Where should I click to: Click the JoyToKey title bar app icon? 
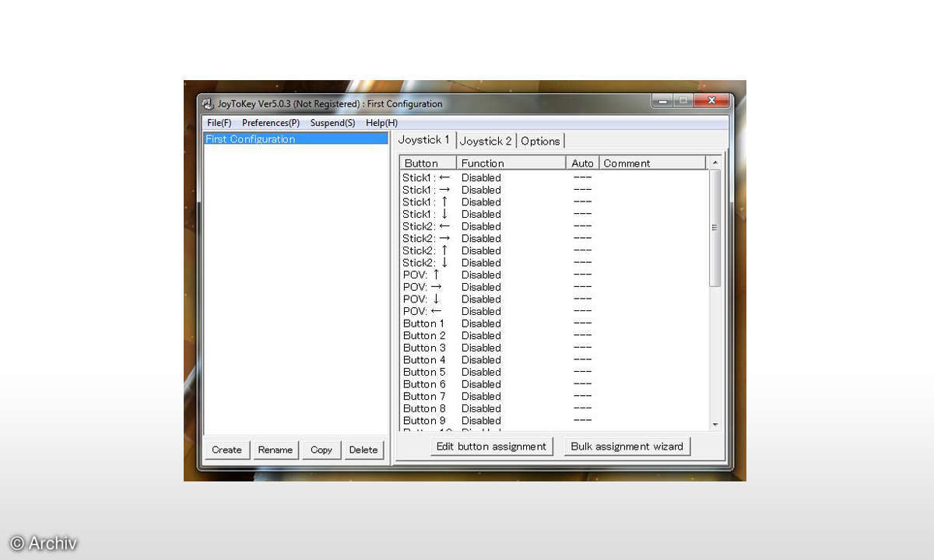[x=208, y=104]
